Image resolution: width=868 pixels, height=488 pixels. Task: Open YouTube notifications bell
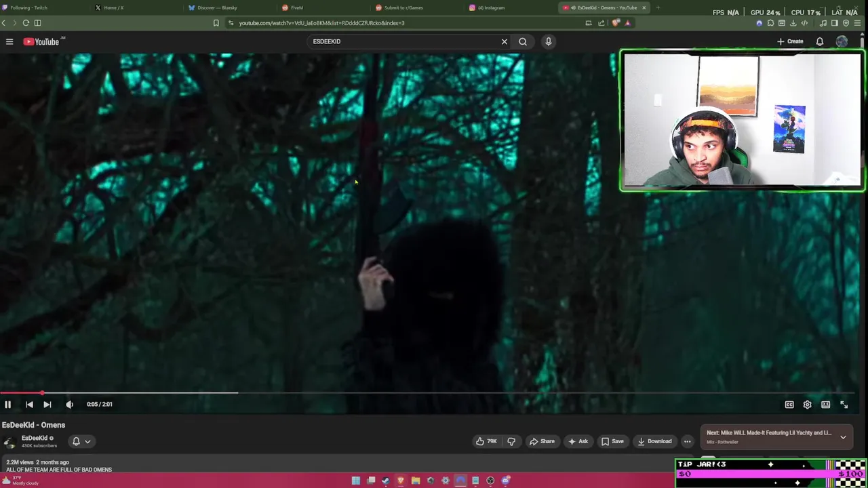tap(820, 41)
